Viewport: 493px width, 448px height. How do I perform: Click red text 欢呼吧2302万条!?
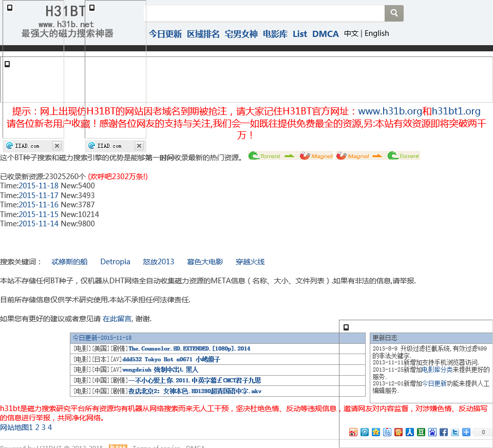(118, 177)
